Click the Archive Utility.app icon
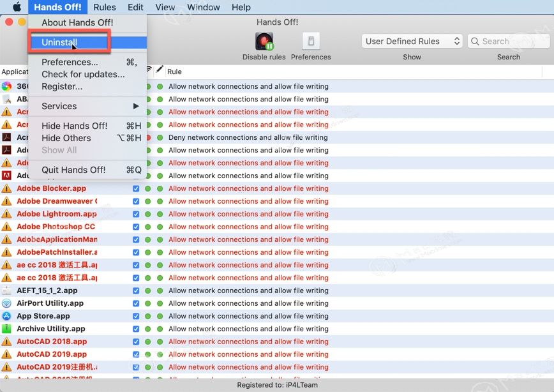Viewport: 554px width, 392px height. click(6, 329)
